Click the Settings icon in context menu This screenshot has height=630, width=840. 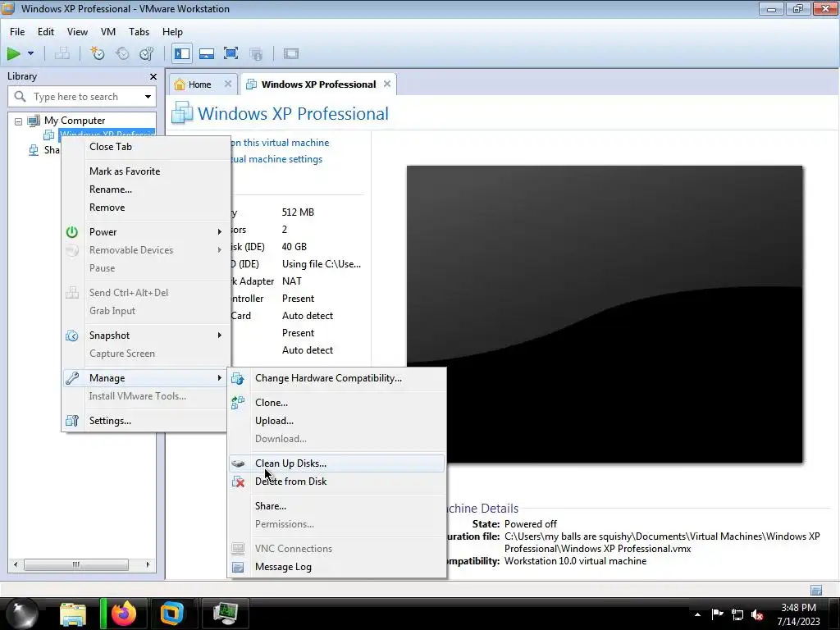(x=72, y=421)
